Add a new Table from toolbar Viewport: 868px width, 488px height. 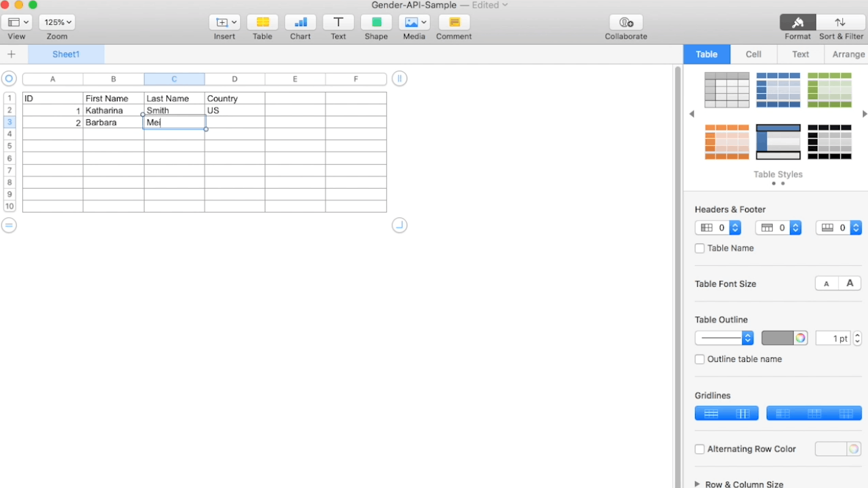[x=262, y=22]
